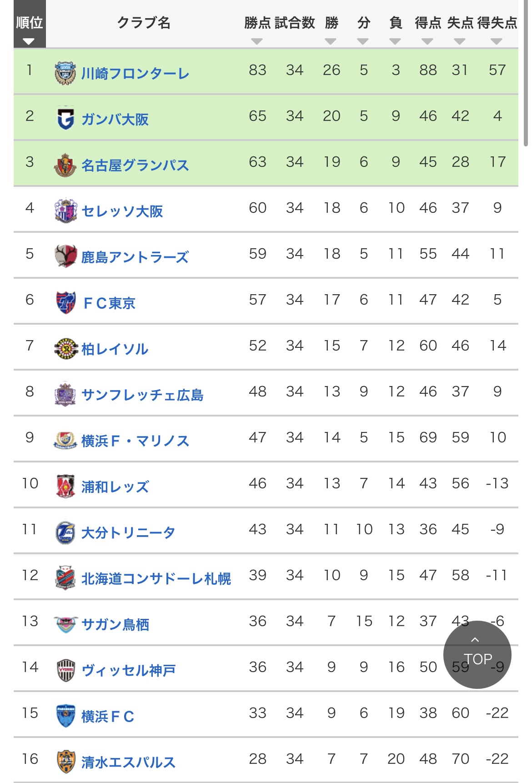
Task: Click the Gamba Osaka club crest
Action: click(65, 119)
